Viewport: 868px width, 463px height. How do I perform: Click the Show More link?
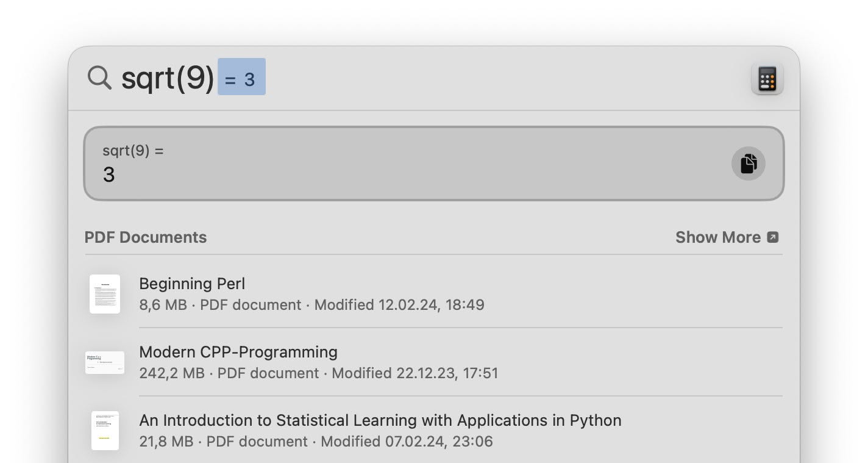pos(718,237)
